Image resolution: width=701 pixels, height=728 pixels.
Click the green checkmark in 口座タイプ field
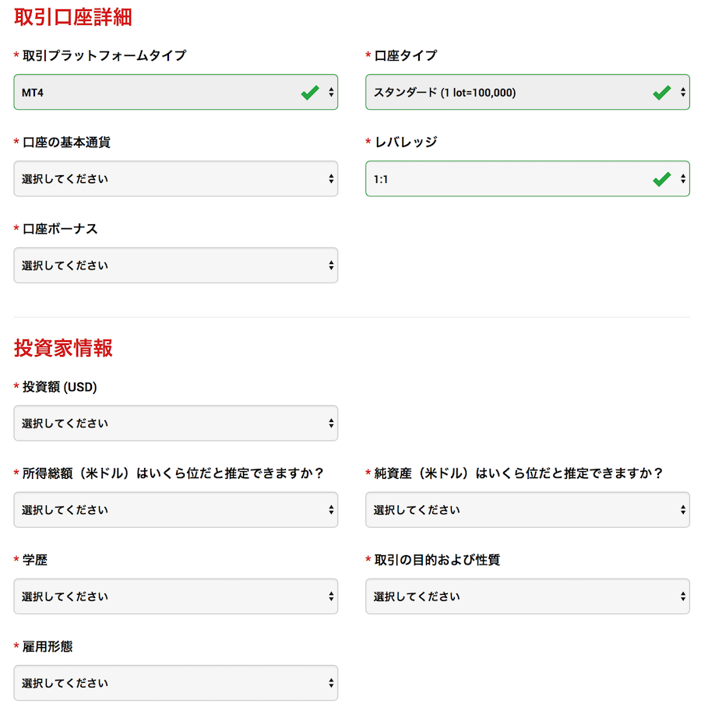(x=661, y=93)
